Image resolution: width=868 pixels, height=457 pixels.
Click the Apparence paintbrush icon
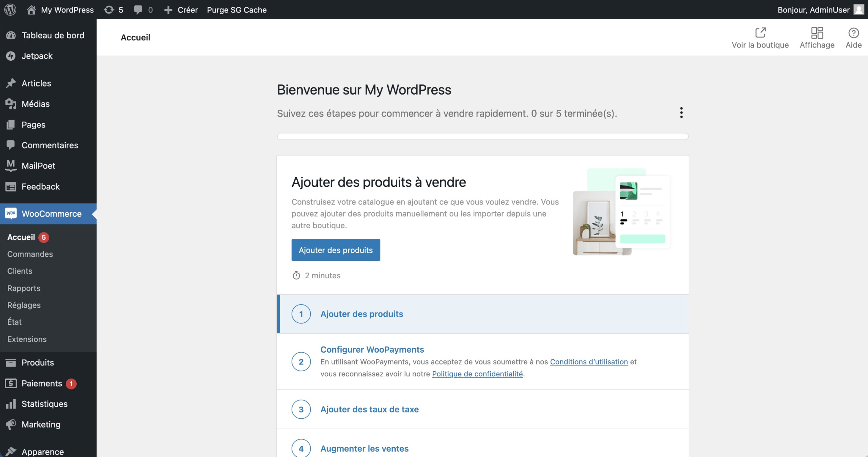coord(11,451)
